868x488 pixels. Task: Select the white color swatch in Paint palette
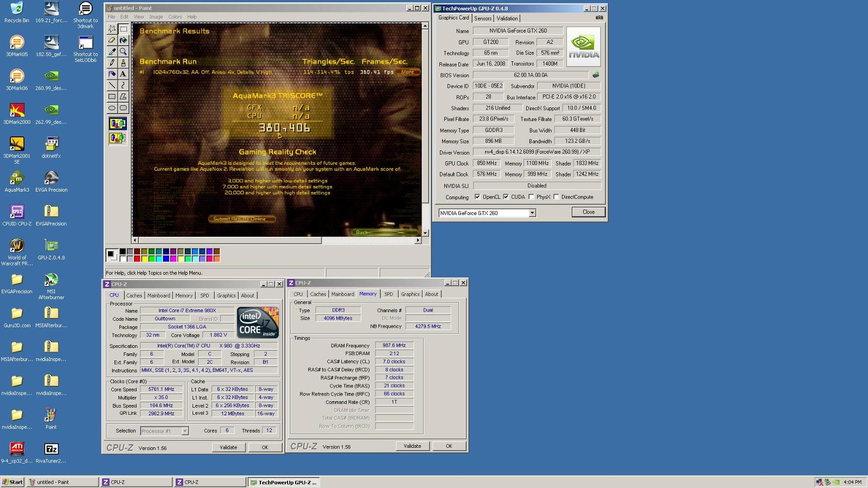123,258
